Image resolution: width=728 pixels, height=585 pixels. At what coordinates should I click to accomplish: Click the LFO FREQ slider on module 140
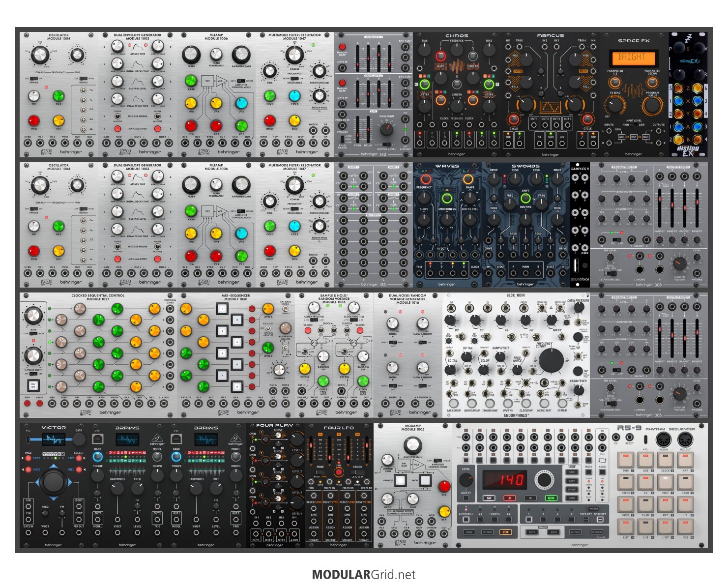coord(357,130)
